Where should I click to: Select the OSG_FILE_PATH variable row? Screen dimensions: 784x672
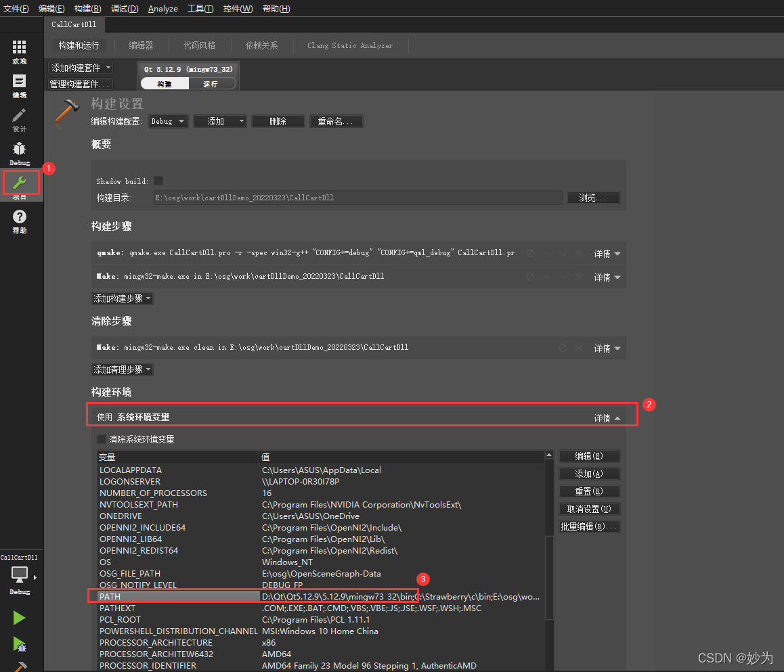tap(320, 574)
